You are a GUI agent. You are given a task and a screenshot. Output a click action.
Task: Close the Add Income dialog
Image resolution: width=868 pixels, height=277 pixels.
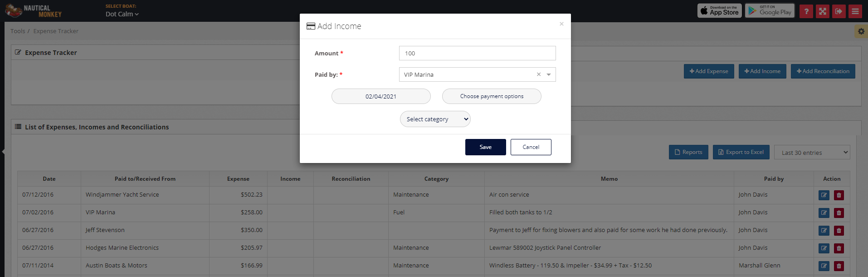tap(561, 24)
